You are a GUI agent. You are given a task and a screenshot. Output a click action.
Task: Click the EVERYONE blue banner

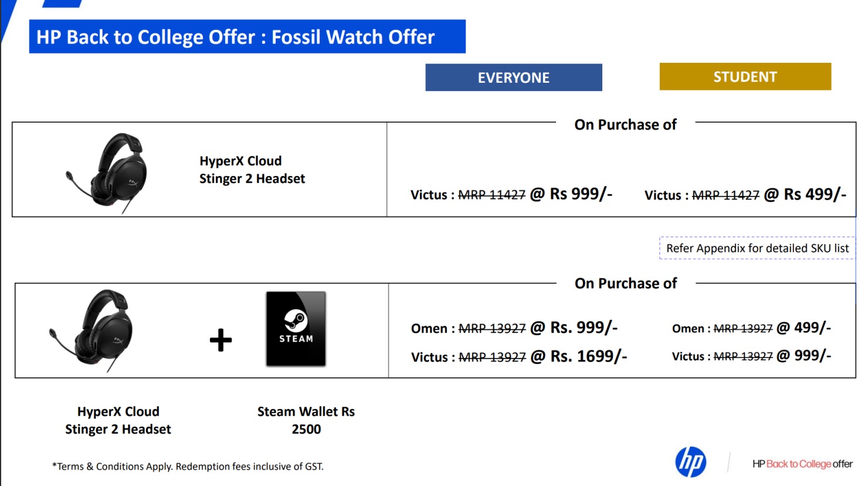point(514,77)
